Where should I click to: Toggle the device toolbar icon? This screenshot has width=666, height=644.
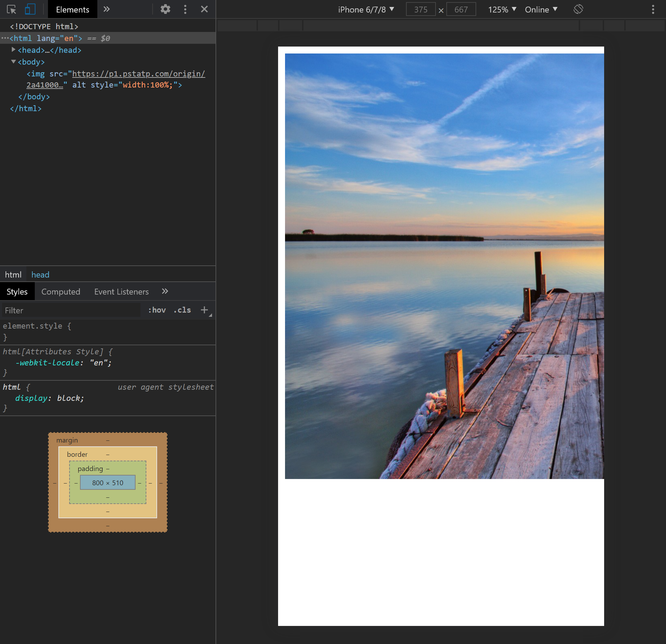[x=30, y=9]
